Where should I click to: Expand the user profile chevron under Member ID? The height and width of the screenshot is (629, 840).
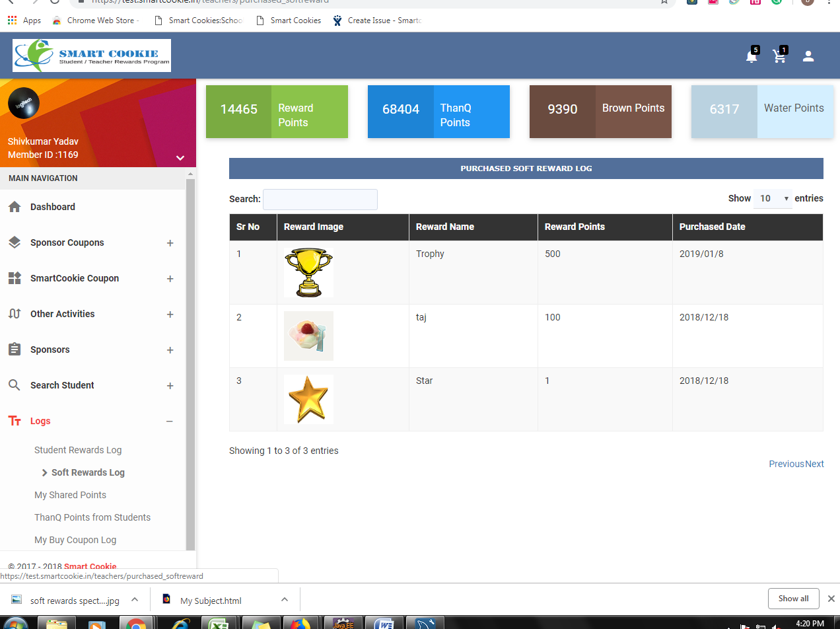pyautogui.click(x=180, y=158)
